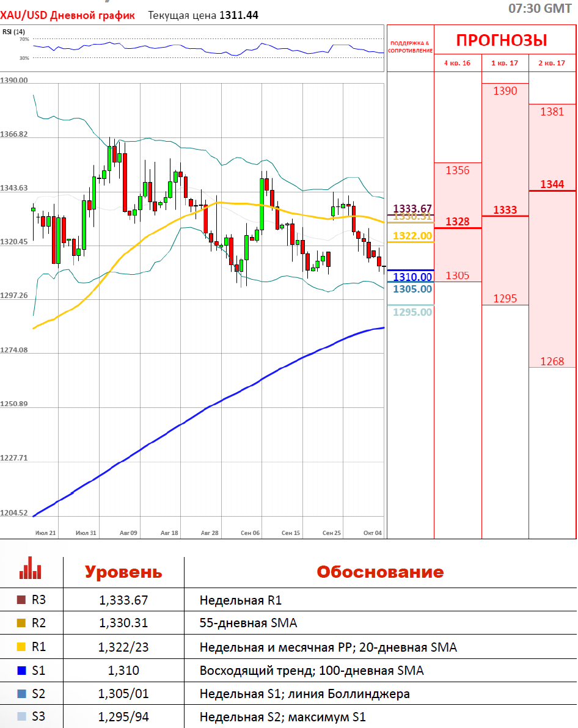The image size is (578, 728).
Task: Click the yellow R1 color square
Action: tap(21, 647)
